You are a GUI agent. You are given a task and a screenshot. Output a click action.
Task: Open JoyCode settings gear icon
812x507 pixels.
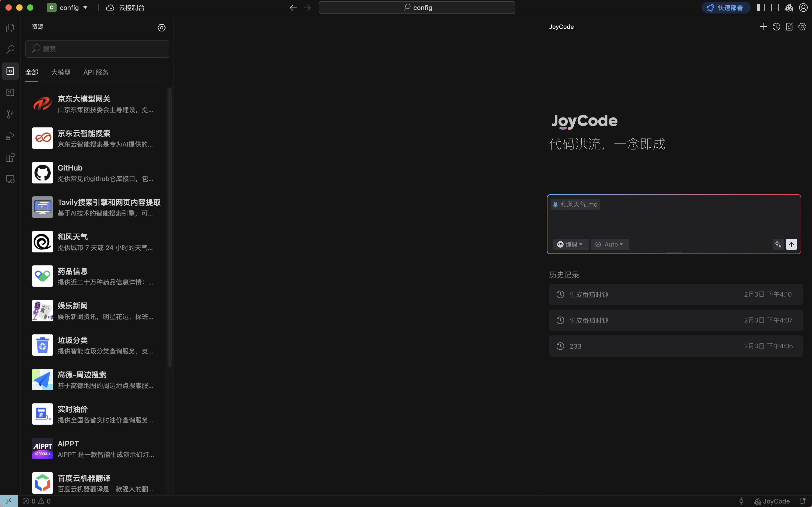coord(802,27)
